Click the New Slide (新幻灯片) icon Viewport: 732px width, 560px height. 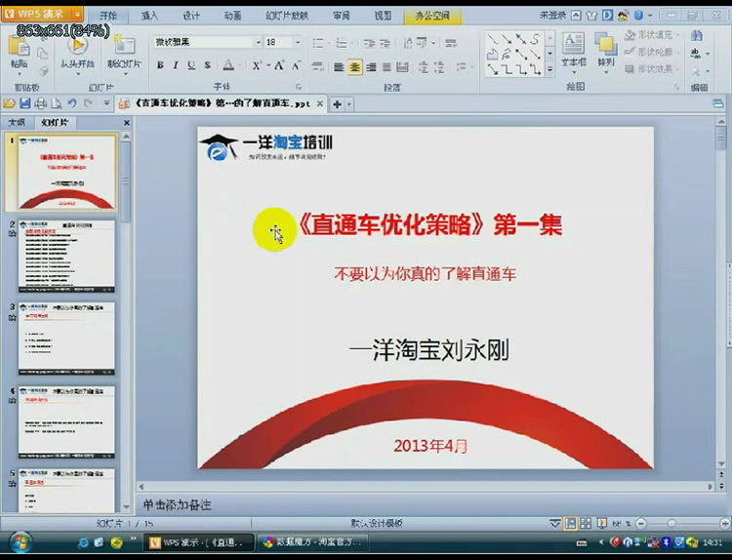click(125, 46)
